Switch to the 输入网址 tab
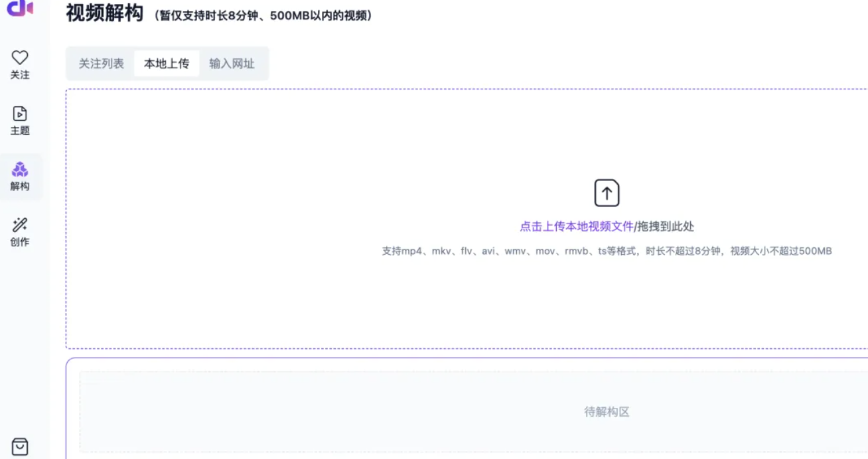 tap(232, 64)
